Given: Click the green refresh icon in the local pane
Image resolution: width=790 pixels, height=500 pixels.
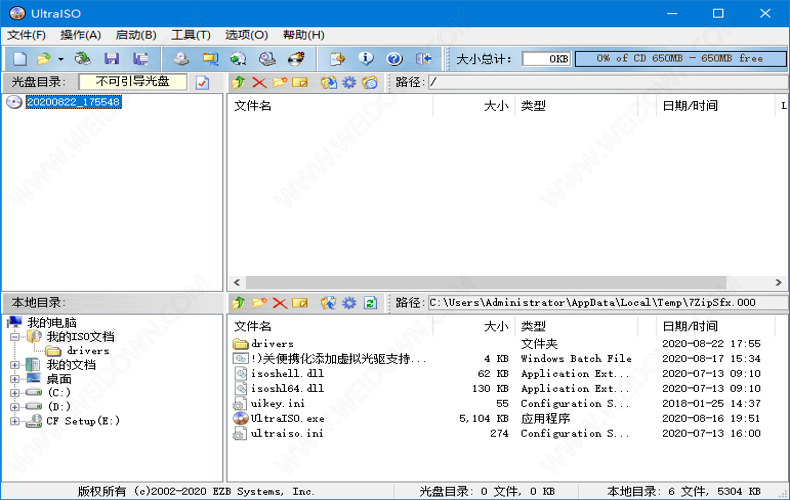Looking at the screenshot, I should [370, 302].
